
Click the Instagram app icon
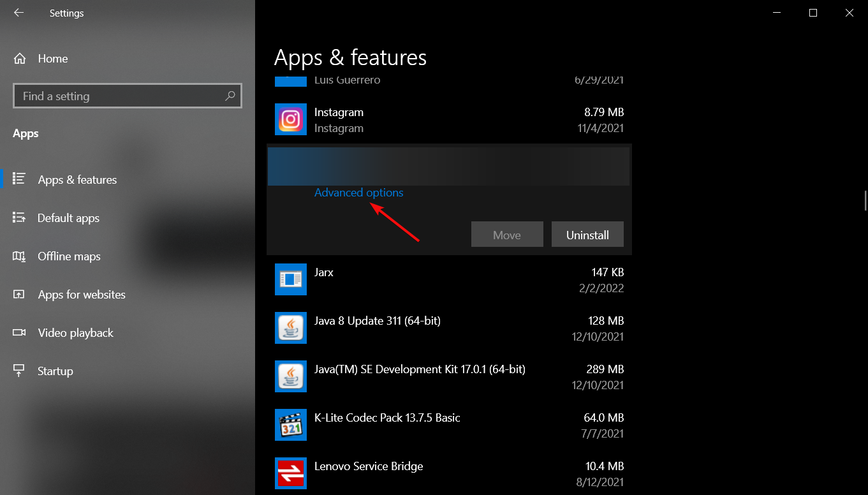(x=290, y=119)
